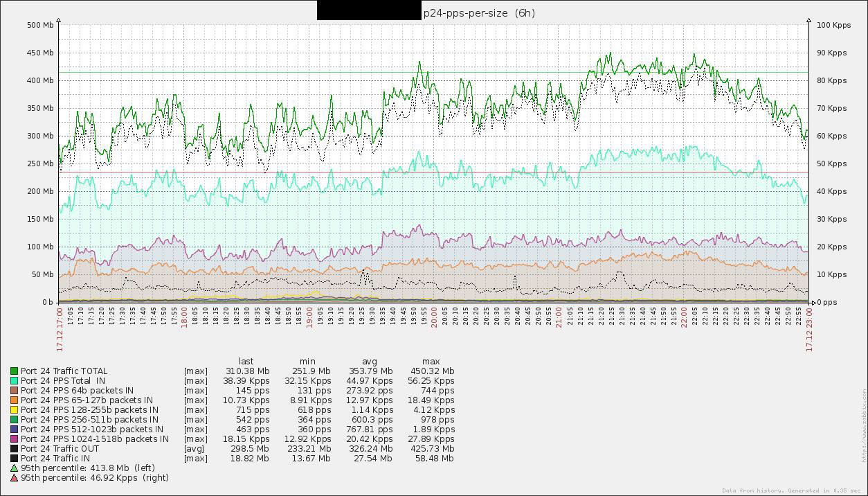The height and width of the screenshot is (496, 868).
Task: Select the 20:00 hour marker on the axis
Action: coord(434,322)
